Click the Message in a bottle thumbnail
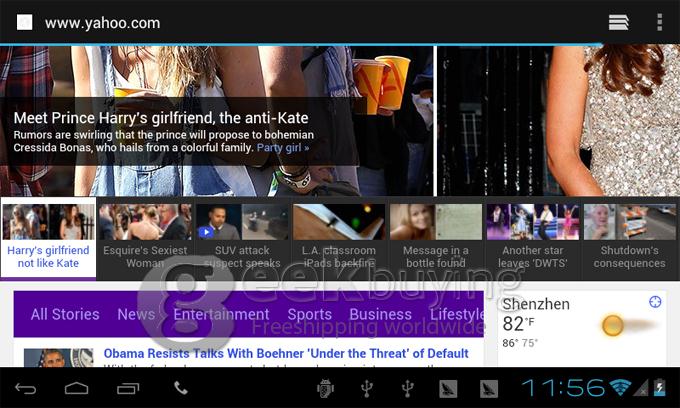680x408 pixels. [x=436, y=222]
